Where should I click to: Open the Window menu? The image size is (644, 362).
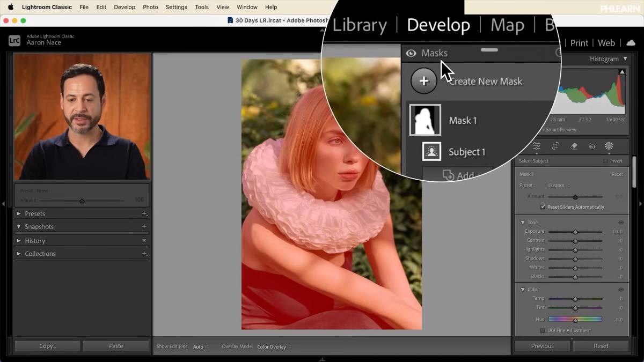[247, 7]
